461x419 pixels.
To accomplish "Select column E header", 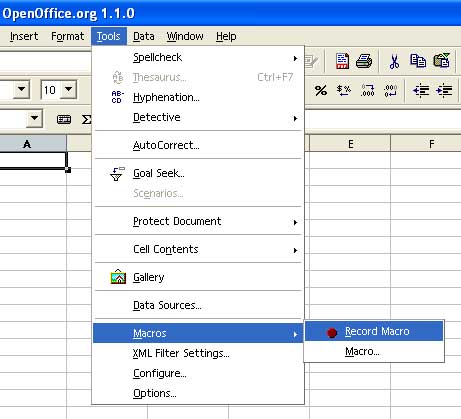I will tap(350, 144).
